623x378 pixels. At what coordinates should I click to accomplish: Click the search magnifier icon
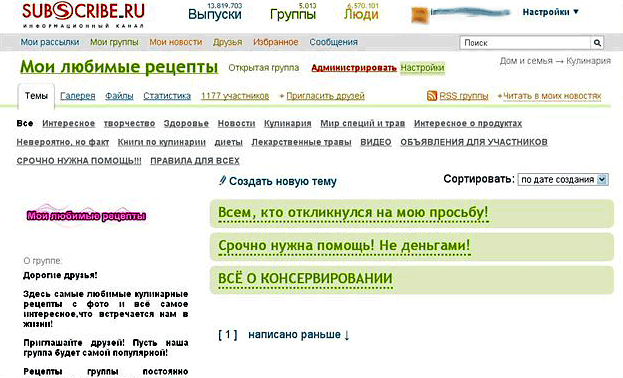coord(597,43)
